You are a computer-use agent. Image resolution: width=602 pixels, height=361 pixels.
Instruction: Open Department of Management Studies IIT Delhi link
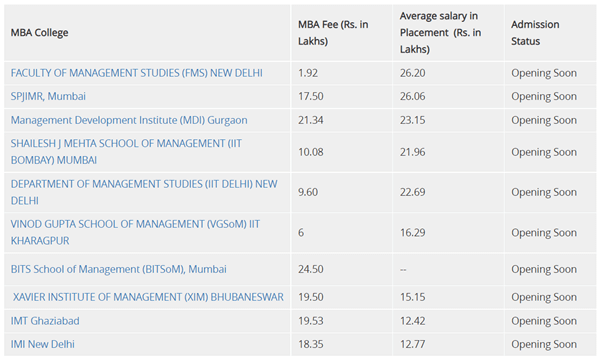click(144, 192)
